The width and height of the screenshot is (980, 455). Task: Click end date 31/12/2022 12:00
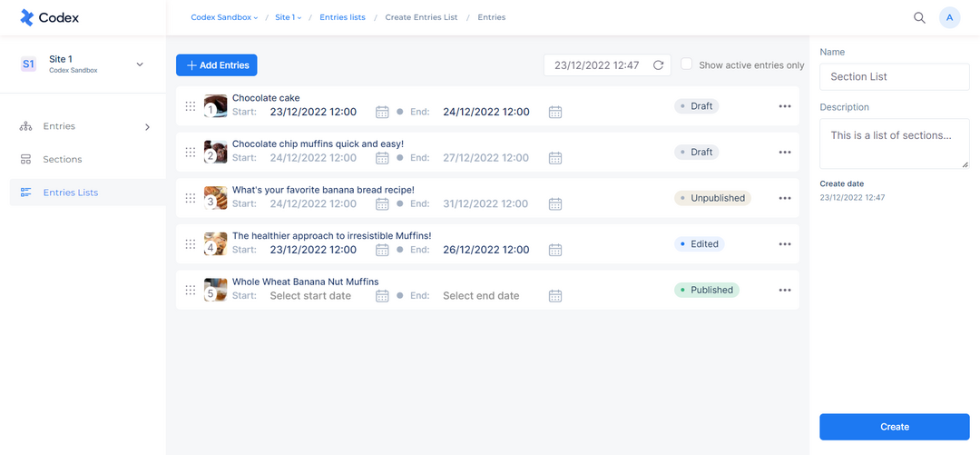coord(485,204)
